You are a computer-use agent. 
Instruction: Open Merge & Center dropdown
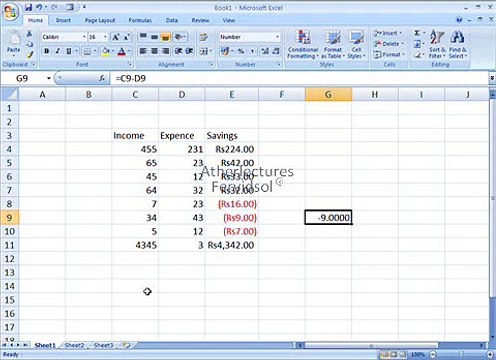[x=205, y=51]
